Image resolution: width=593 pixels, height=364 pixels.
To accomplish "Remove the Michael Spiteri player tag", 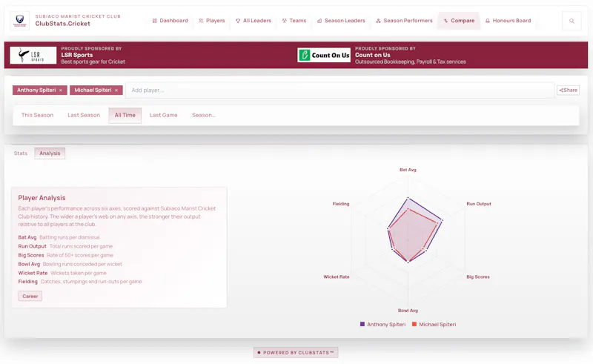I will pyautogui.click(x=116, y=90).
